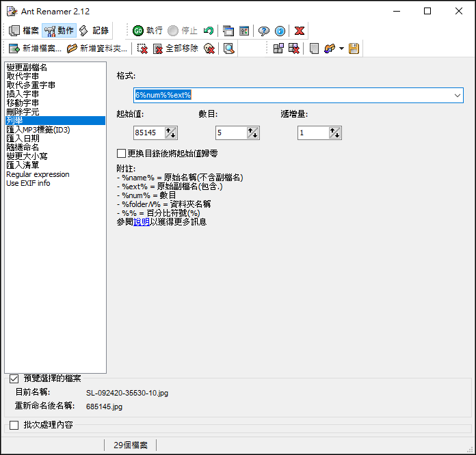Enable 批次處理內容 checkbox
The height and width of the screenshot is (455, 476).
coord(14,425)
